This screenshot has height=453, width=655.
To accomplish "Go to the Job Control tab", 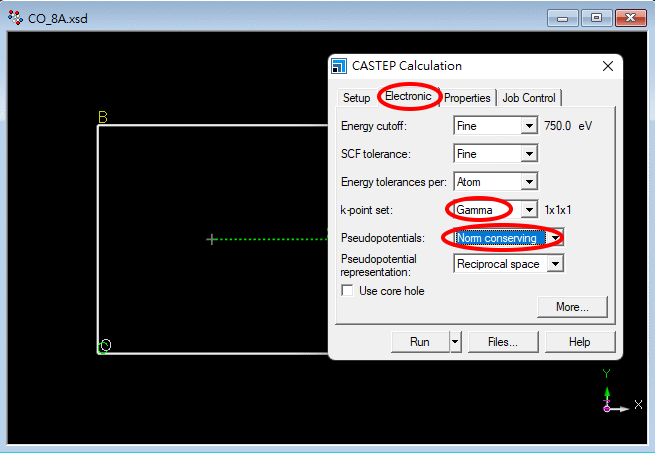I will tap(530, 98).
